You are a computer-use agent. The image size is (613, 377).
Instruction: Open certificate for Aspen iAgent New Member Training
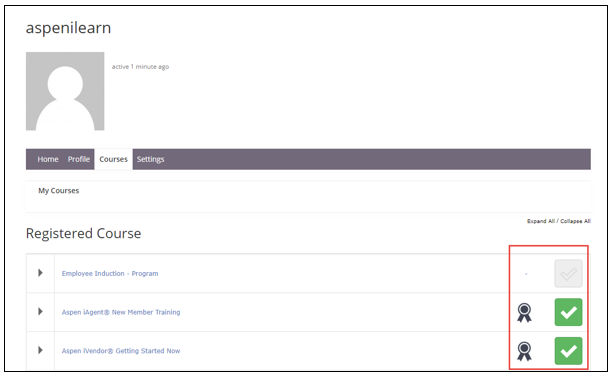524,312
